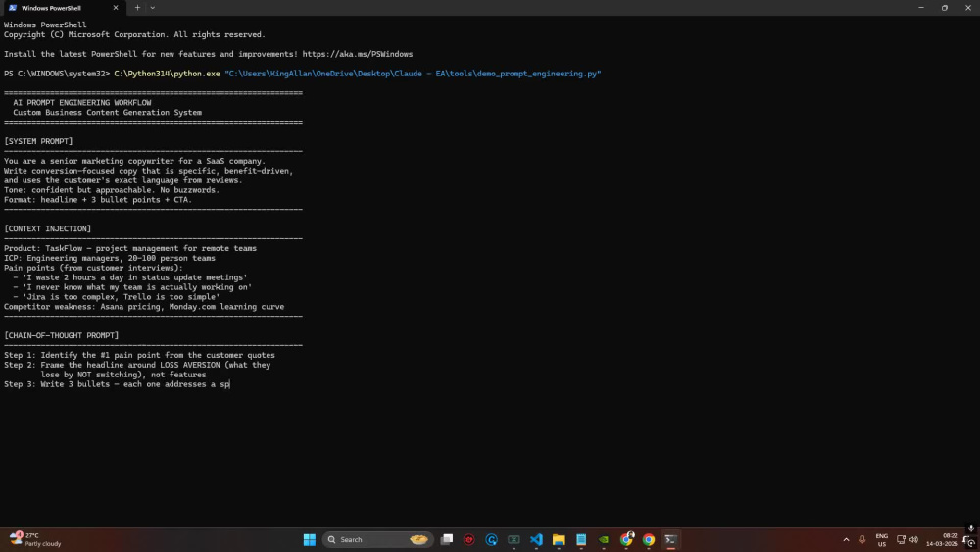Select the Windows PowerShell tab

63,8
